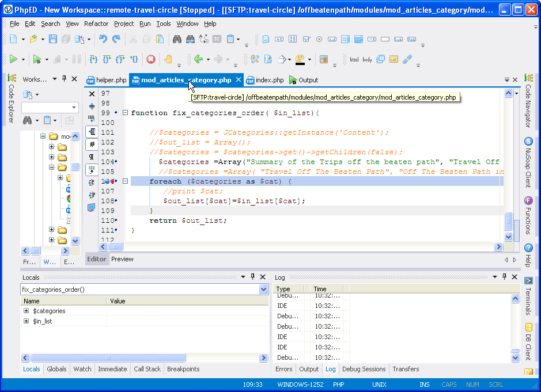Click the red Stop debug button
Image resolution: width=541 pixels, height=392 pixels.
[x=150, y=59]
